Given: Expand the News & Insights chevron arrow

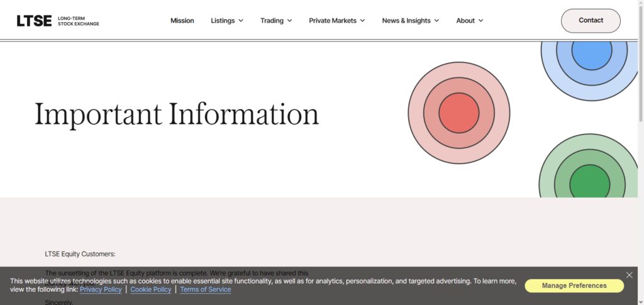Looking at the screenshot, I should click(x=436, y=21).
